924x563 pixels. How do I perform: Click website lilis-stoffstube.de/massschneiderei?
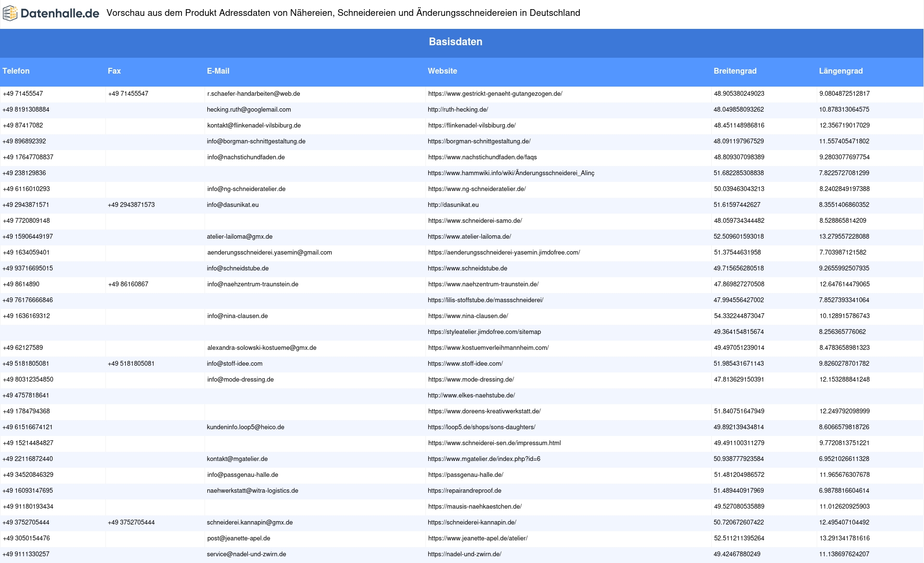(x=486, y=300)
